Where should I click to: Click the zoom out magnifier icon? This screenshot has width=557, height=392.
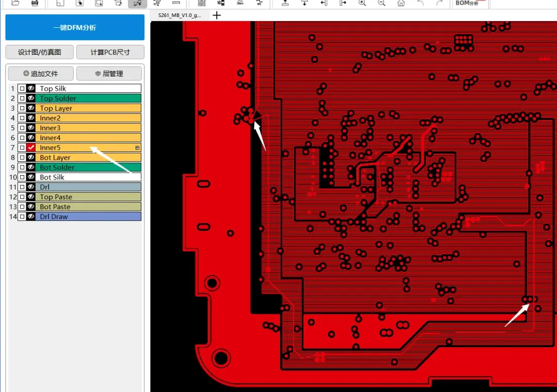click(382, 3)
